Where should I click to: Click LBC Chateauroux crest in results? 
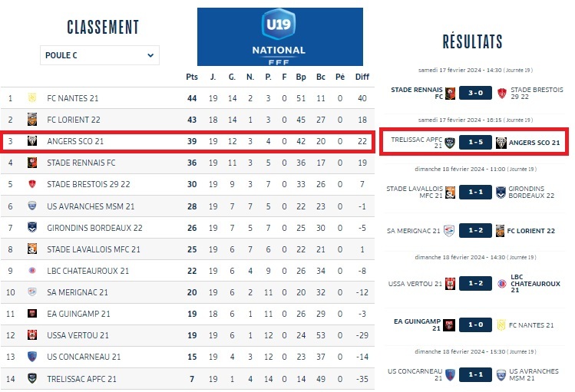click(502, 284)
